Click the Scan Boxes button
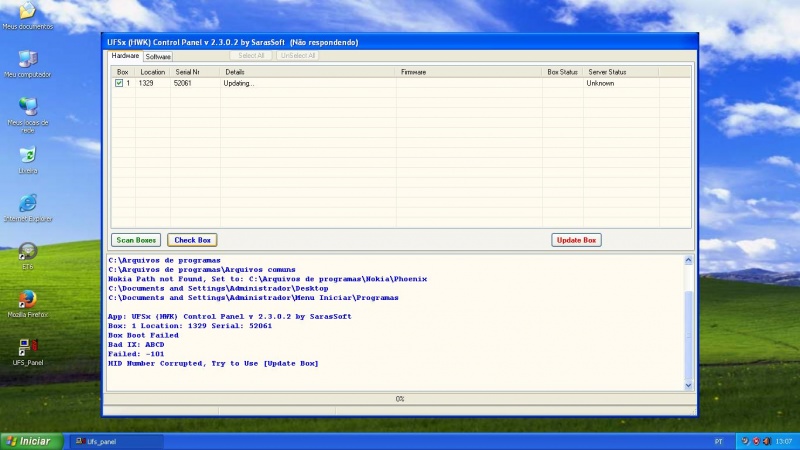Screen dimensions: 800x450 tap(136, 240)
